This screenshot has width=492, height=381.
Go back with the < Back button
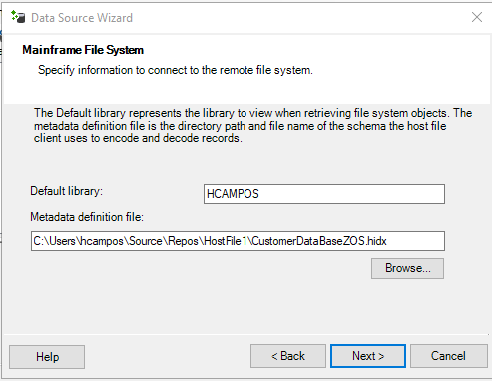coord(288,356)
